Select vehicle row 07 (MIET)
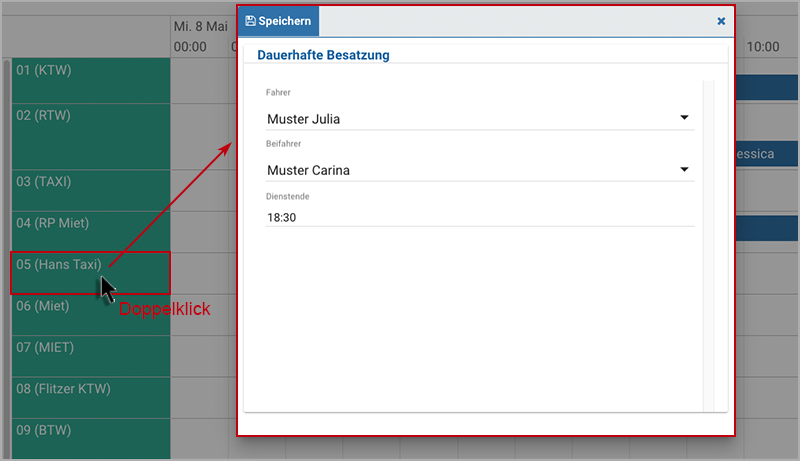800x461 pixels. 91,356
